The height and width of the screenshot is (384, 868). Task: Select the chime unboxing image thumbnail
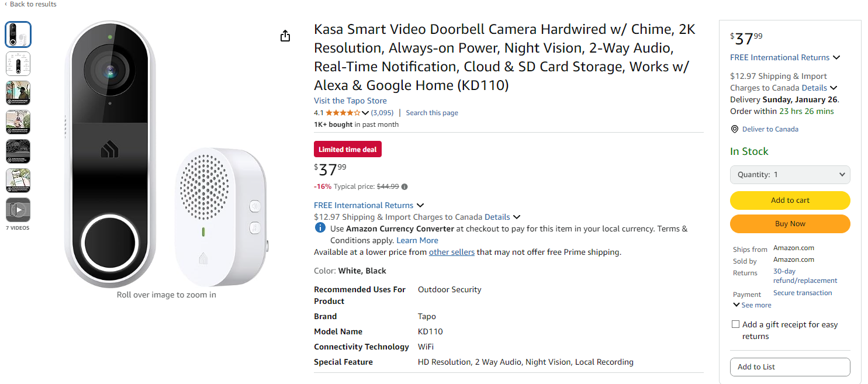click(x=18, y=34)
